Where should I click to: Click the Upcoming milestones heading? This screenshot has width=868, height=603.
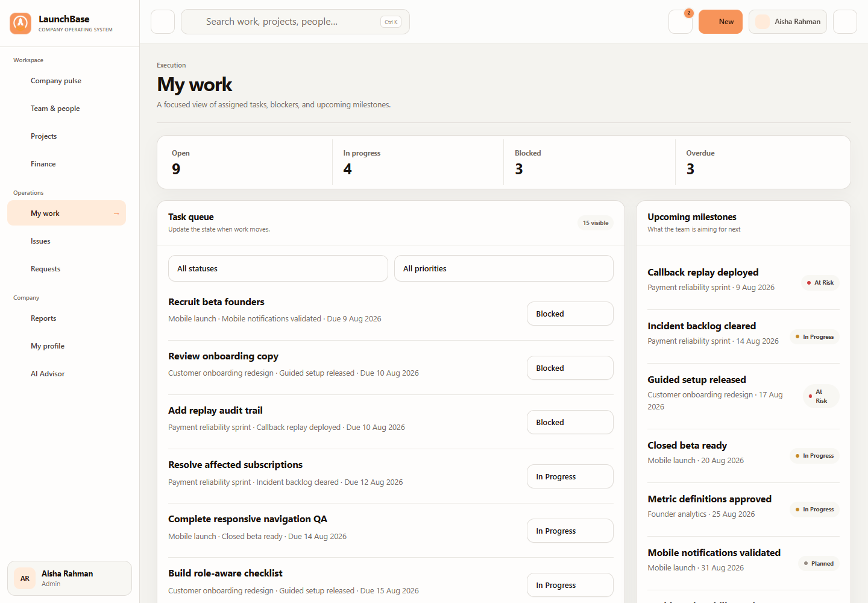pyautogui.click(x=692, y=217)
